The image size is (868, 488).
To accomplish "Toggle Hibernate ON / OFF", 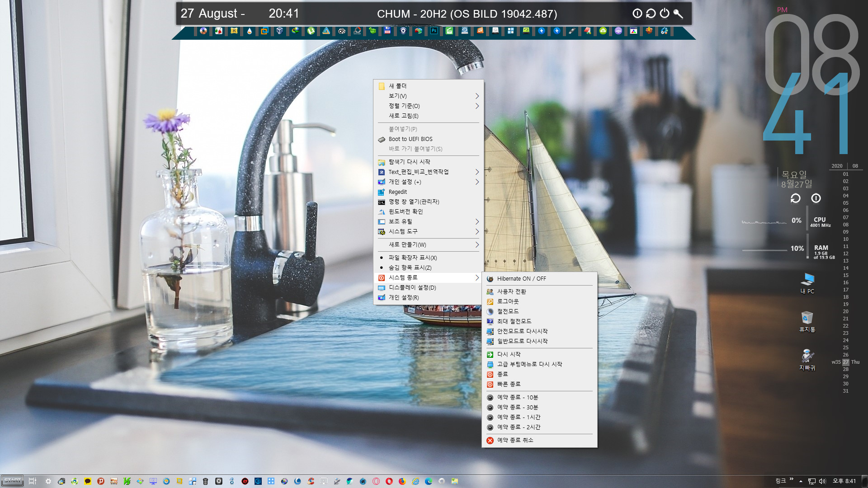I will (539, 279).
